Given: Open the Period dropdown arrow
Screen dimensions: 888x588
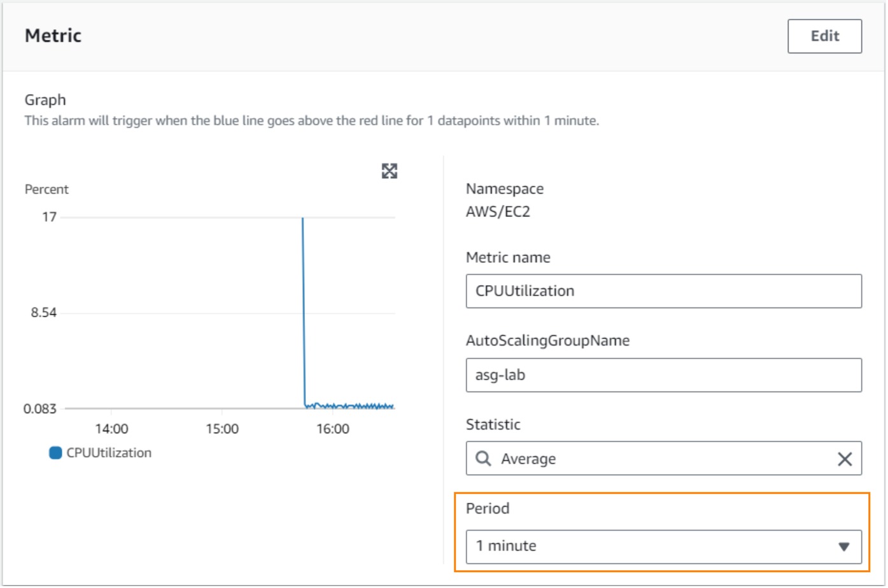Looking at the screenshot, I should 845,547.
